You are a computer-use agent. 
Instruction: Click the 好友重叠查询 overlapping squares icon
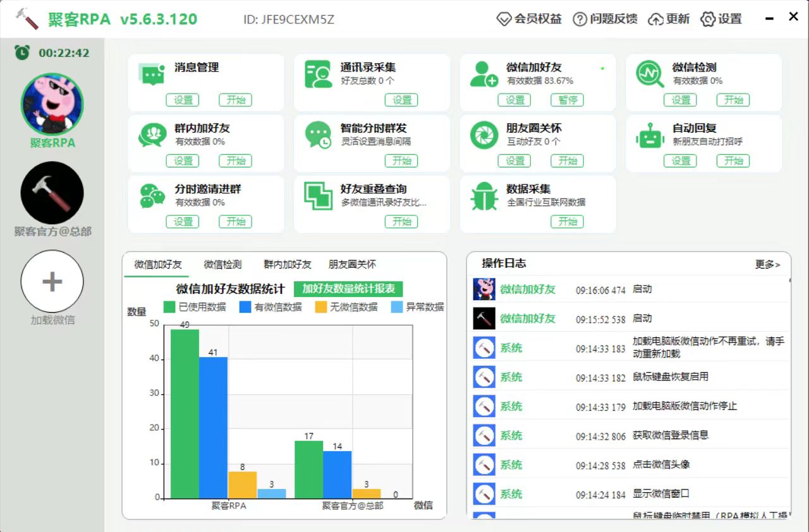click(318, 196)
